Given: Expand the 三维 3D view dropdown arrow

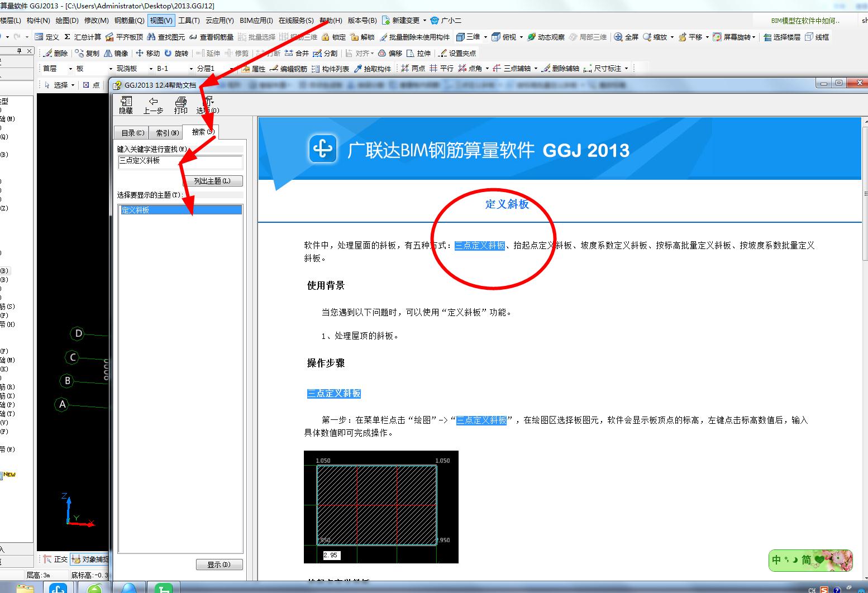Looking at the screenshot, I should 485,37.
